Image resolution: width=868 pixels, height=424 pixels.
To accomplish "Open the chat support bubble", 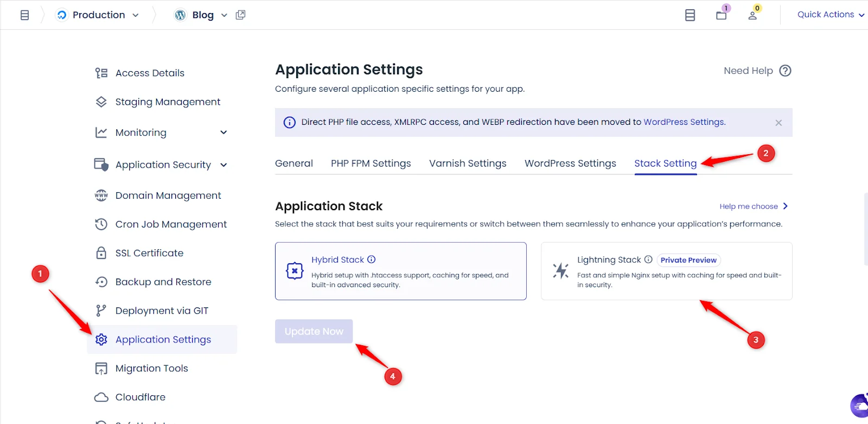I will click(860, 406).
